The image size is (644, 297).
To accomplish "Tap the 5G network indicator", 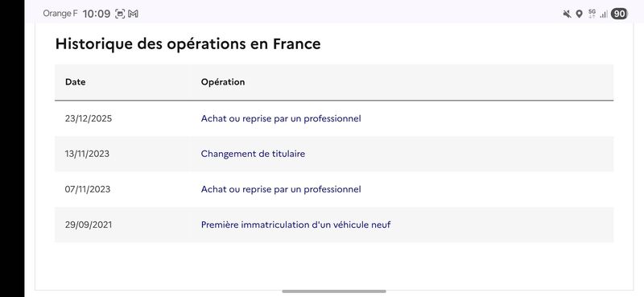I will pos(592,14).
